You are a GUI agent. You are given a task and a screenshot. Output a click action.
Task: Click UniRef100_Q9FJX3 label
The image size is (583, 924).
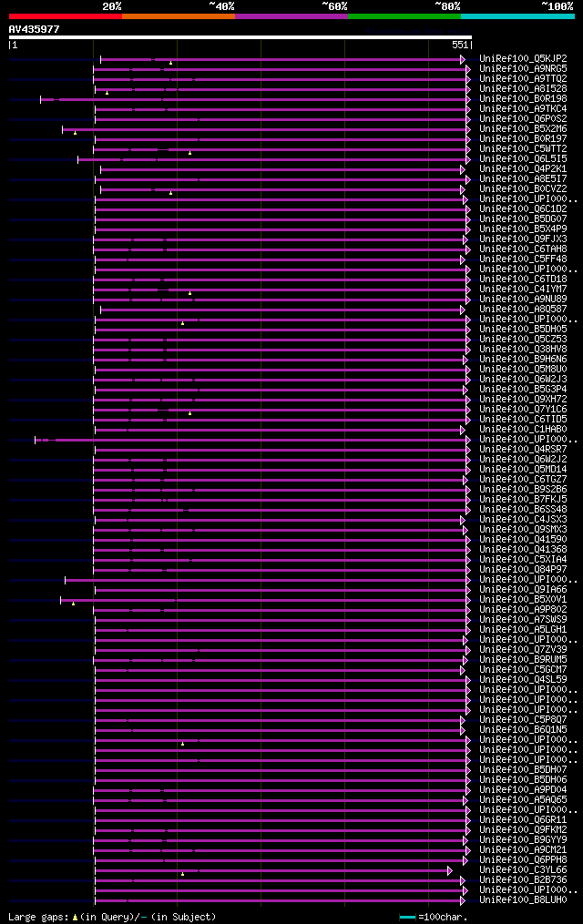coord(523,239)
